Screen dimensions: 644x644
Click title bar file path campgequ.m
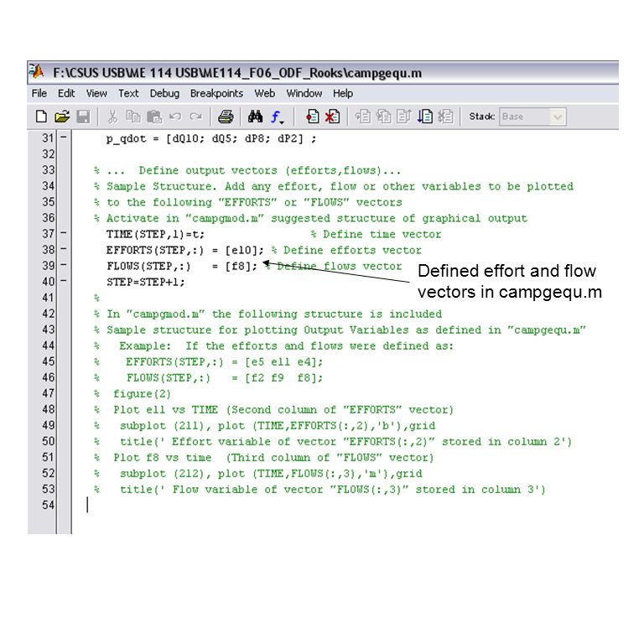tap(237, 73)
